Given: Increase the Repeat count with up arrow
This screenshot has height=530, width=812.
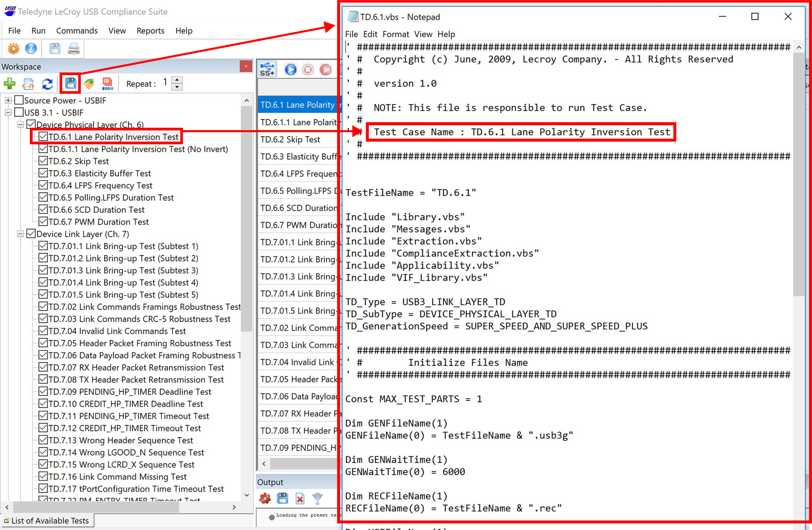Looking at the screenshot, I should (x=177, y=80).
